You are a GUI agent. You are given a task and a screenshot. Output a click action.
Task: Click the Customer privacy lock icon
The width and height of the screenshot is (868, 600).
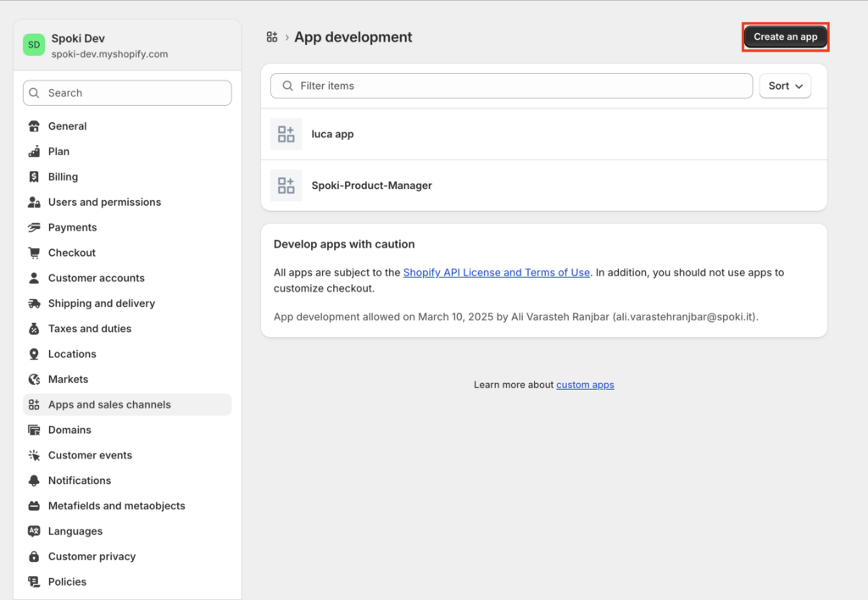[34, 557]
